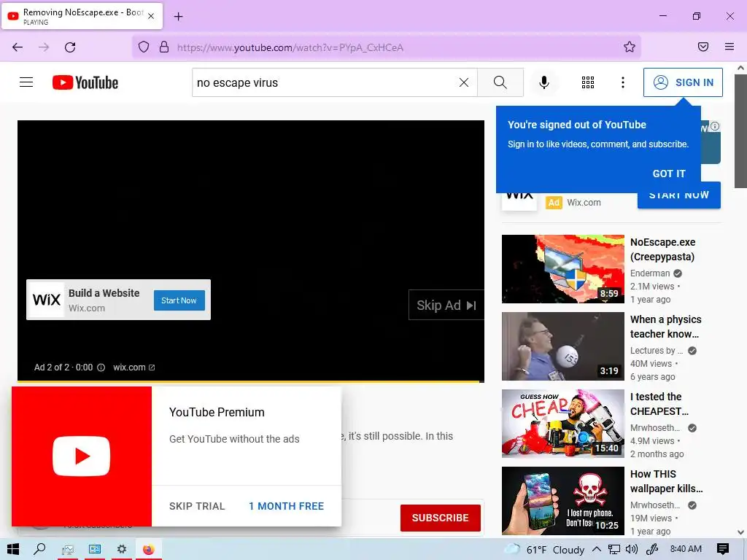The image size is (747, 560).
Task: Go to the YouTube home logo
Action: tap(85, 82)
